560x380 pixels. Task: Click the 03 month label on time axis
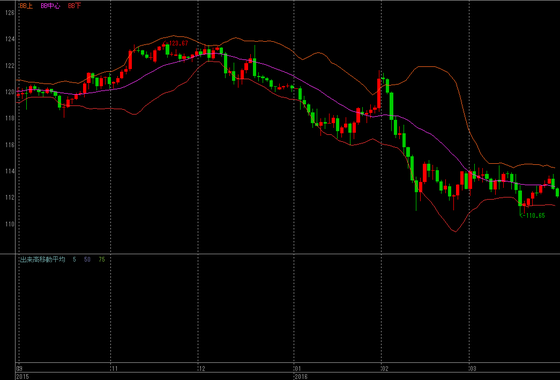(473, 368)
